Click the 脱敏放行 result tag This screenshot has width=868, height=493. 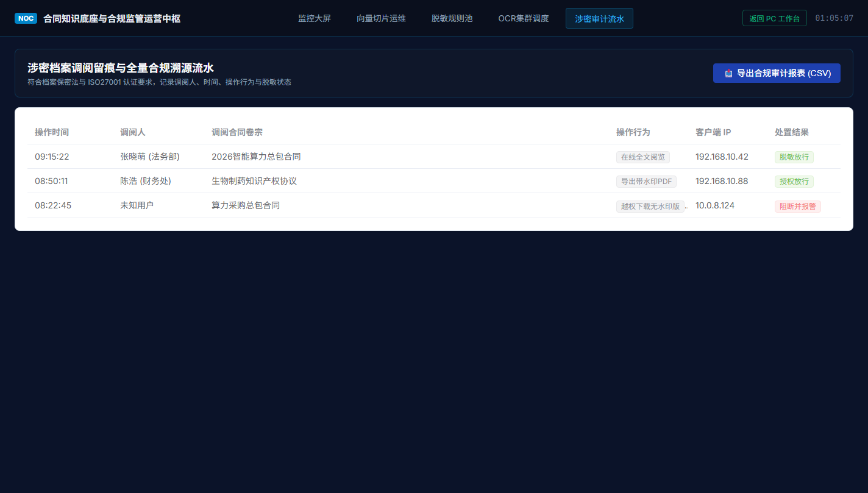pyautogui.click(x=794, y=157)
